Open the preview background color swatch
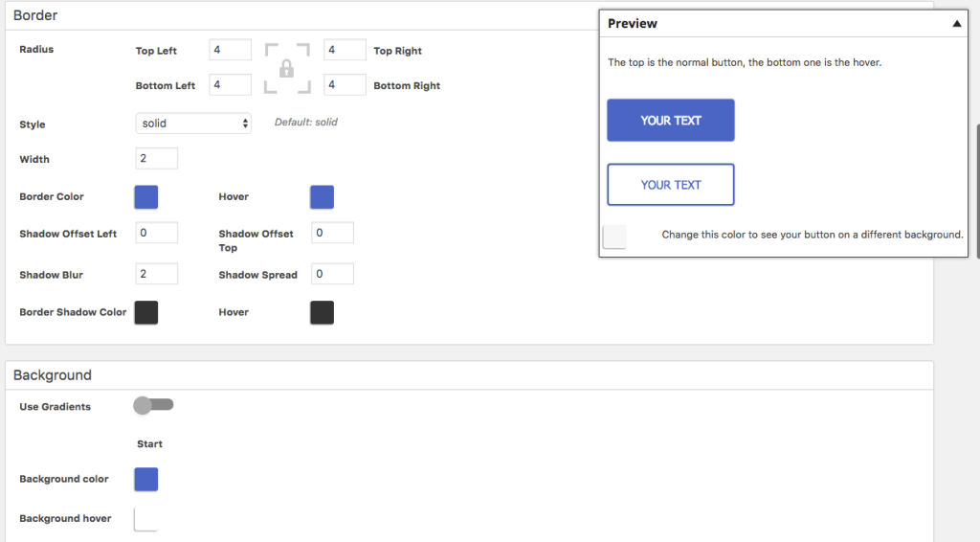Image resolution: width=980 pixels, height=542 pixels. [x=615, y=237]
